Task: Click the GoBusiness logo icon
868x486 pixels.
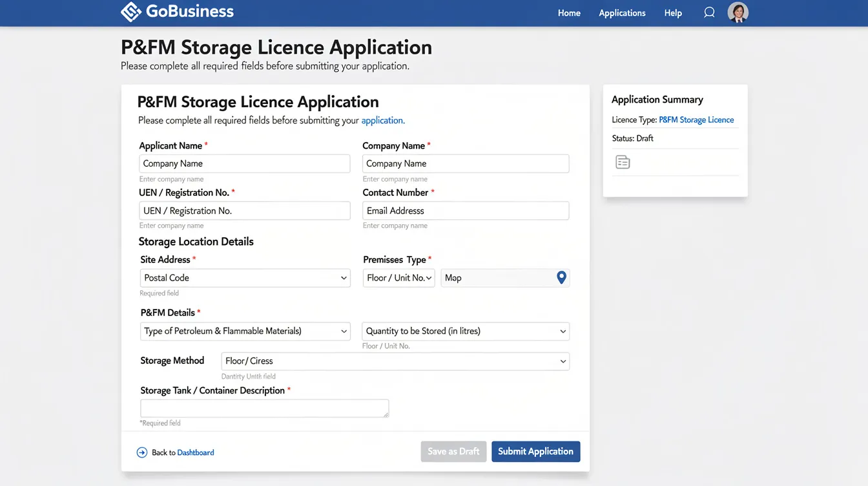Action: tap(131, 12)
